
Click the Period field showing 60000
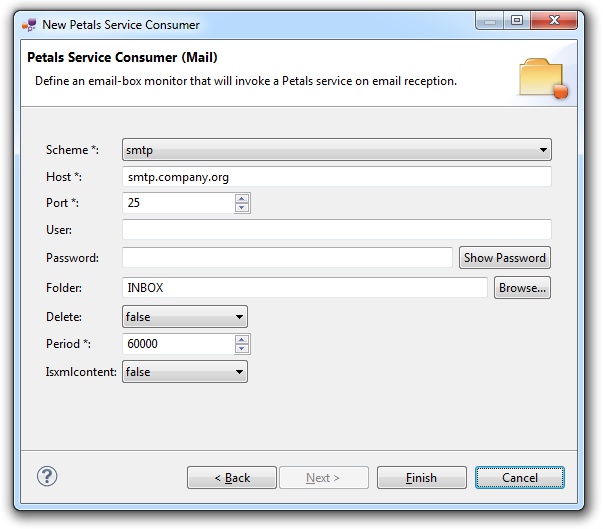point(178,344)
